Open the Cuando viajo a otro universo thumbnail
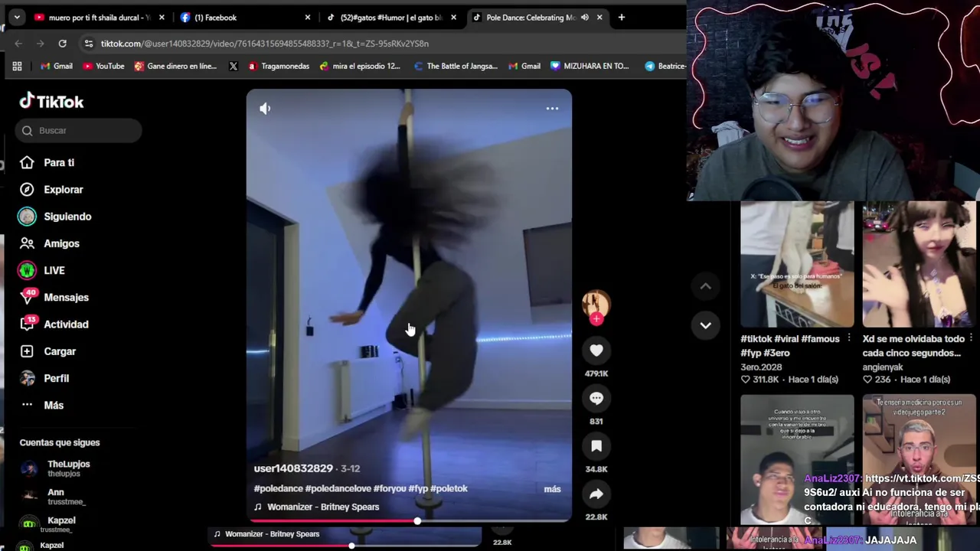 [x=797, y=459]
